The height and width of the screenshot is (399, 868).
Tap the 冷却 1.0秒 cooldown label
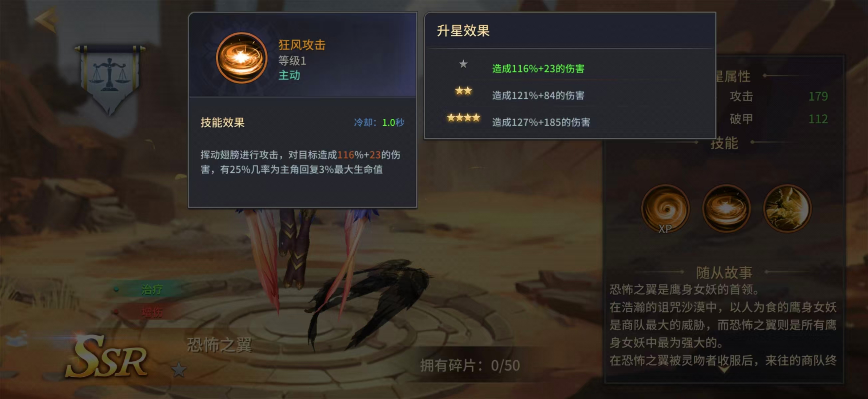[379, 122]
